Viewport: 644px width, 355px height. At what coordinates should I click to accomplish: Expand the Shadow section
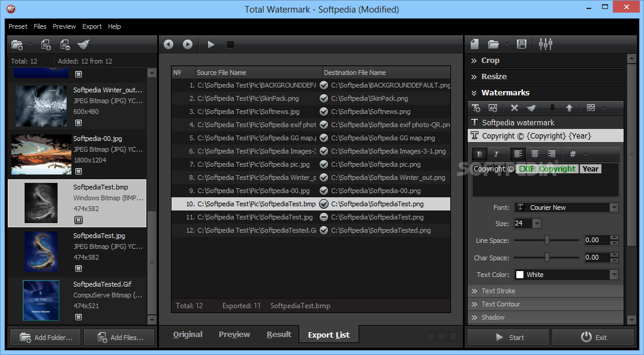pos(546,317)
